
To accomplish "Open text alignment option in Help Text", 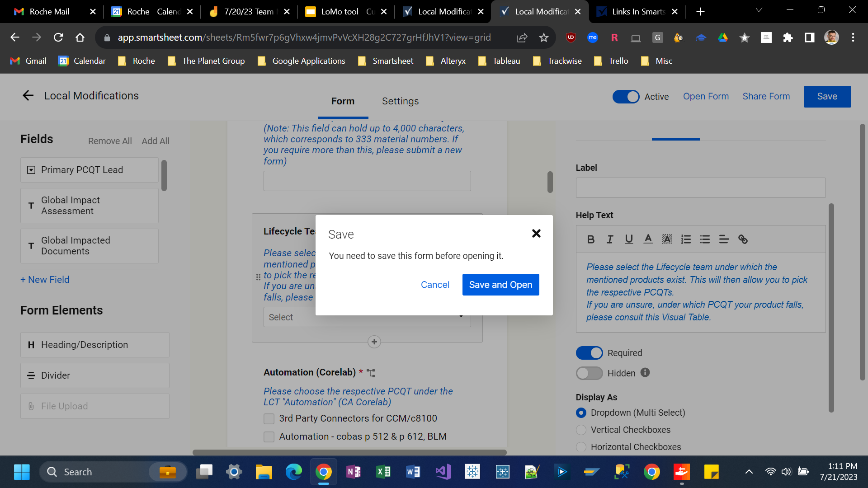I will 724,239.
